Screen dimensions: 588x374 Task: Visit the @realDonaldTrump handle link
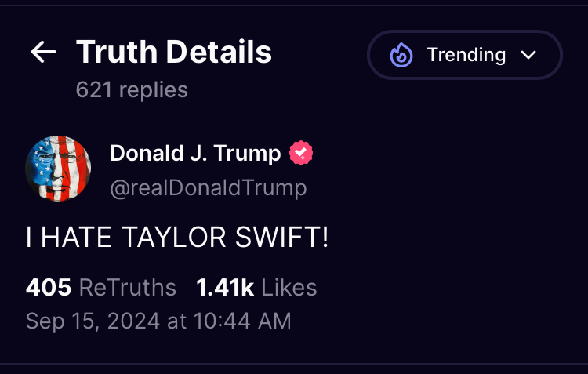(208, 188)
